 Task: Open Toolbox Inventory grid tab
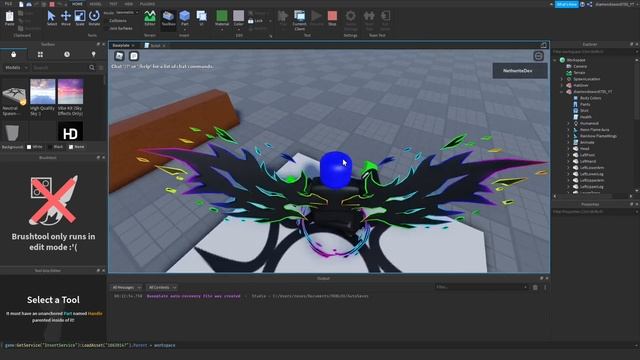tap(40, 54)
